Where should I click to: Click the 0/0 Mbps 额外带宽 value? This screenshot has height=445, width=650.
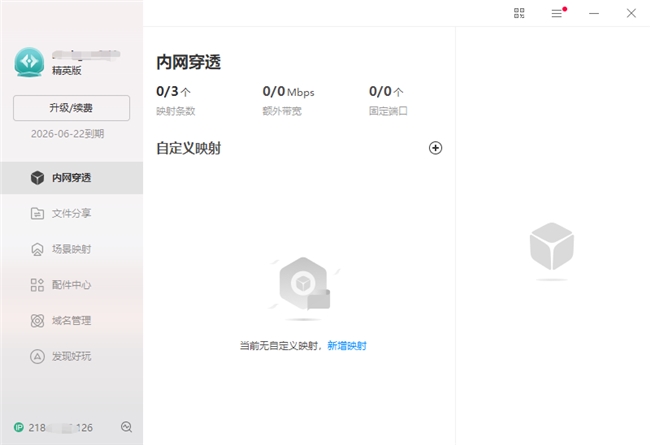pos(289,91)
